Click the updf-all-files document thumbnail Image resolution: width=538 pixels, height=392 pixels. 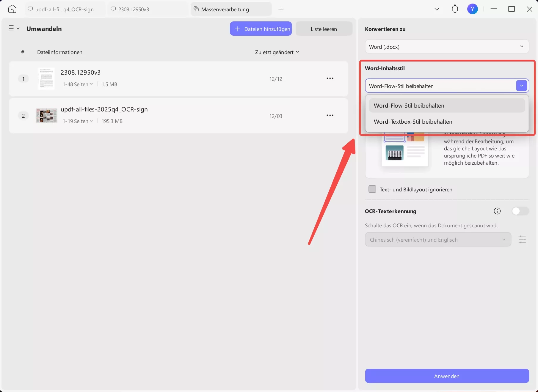(x=46, y=116)
